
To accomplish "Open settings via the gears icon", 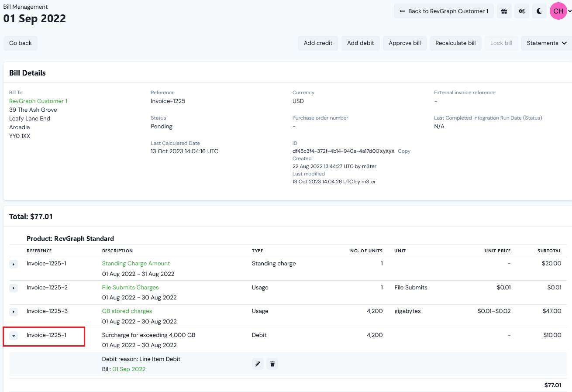I will (521, 11).
